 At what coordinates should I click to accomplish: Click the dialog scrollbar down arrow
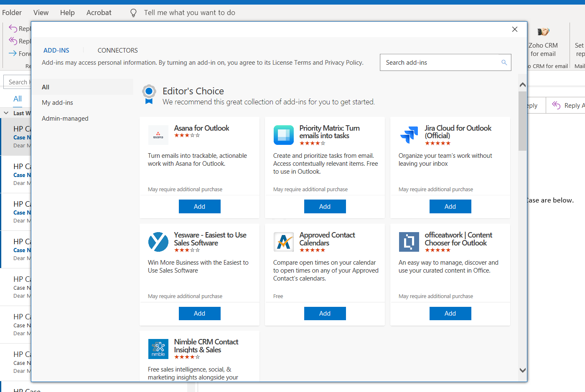(x=522, y=370)
